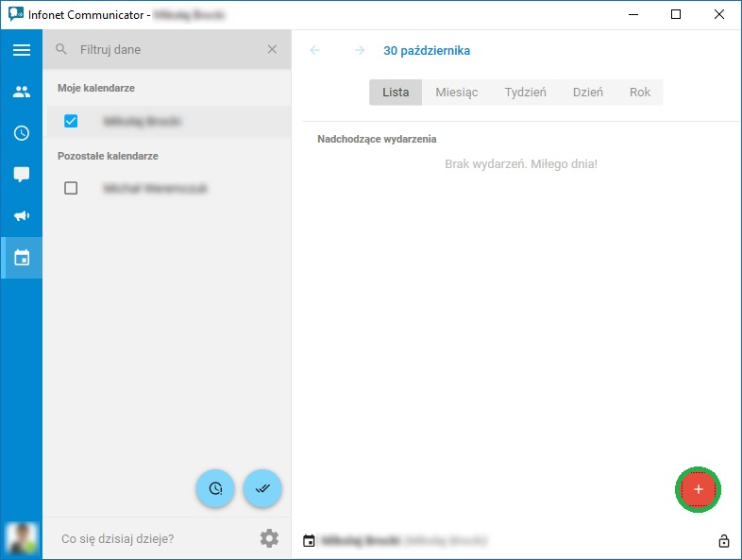Open the history clock icon in sidebar
Viewport: 742px width, 560px height.
(x=22, y=133)
